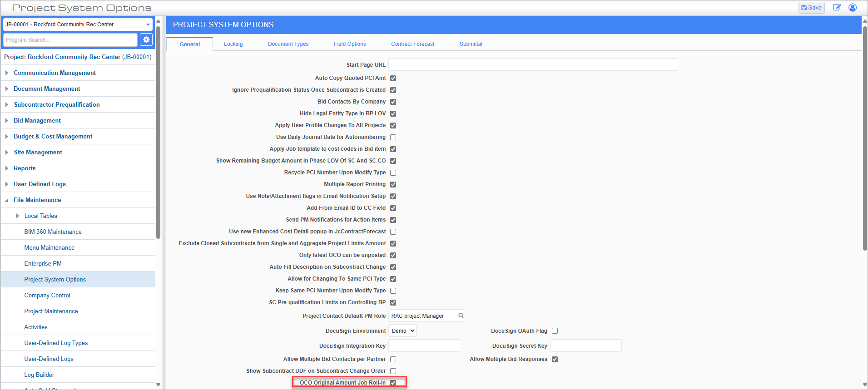Click sidebar scroll up arrow
This screenshot has width=868, height=390.
click(158, 21)
